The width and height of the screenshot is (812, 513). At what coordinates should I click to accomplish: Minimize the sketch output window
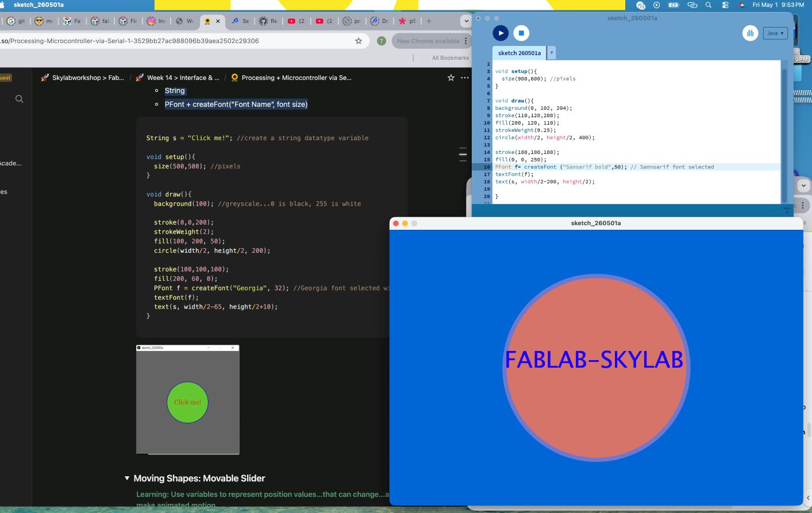click(x=405, y=223)
